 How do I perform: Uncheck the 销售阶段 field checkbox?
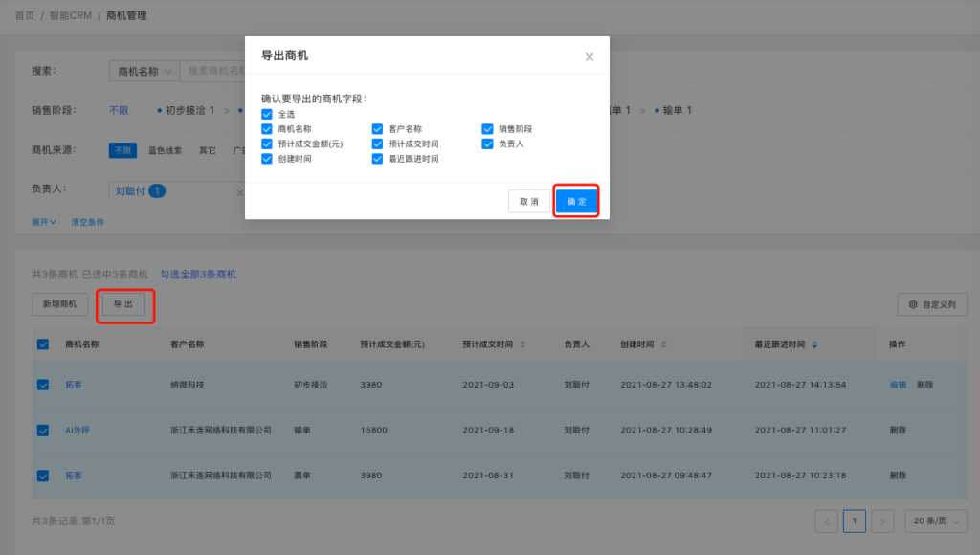point(488,128)
